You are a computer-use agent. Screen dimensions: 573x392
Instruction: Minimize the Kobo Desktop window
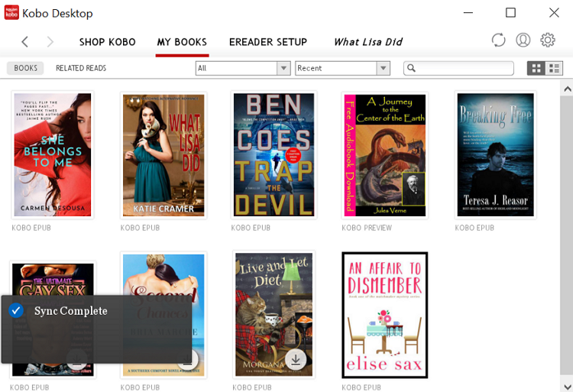coord(468,13)
